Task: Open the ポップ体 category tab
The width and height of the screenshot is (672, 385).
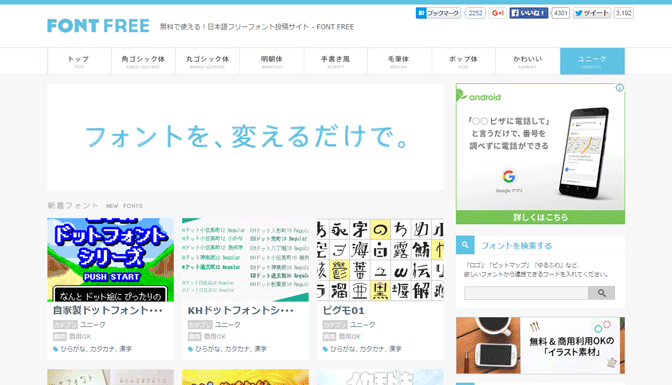Action: 464,61
